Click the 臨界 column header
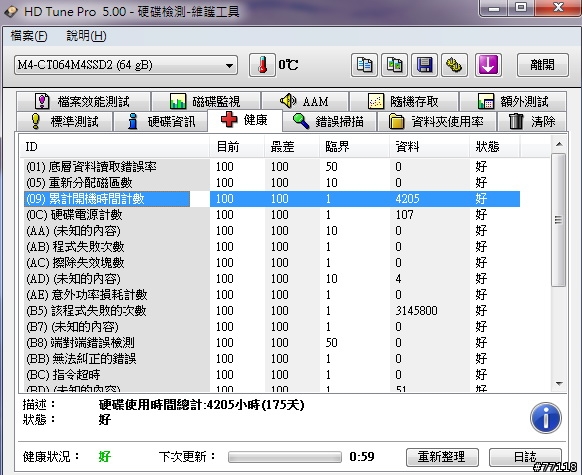Image resolution: width=582 pixels, height=475 pixels. 354,147
